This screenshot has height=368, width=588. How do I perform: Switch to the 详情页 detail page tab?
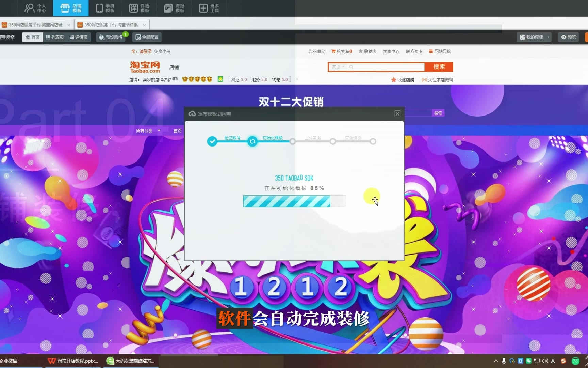coord(79,37)
